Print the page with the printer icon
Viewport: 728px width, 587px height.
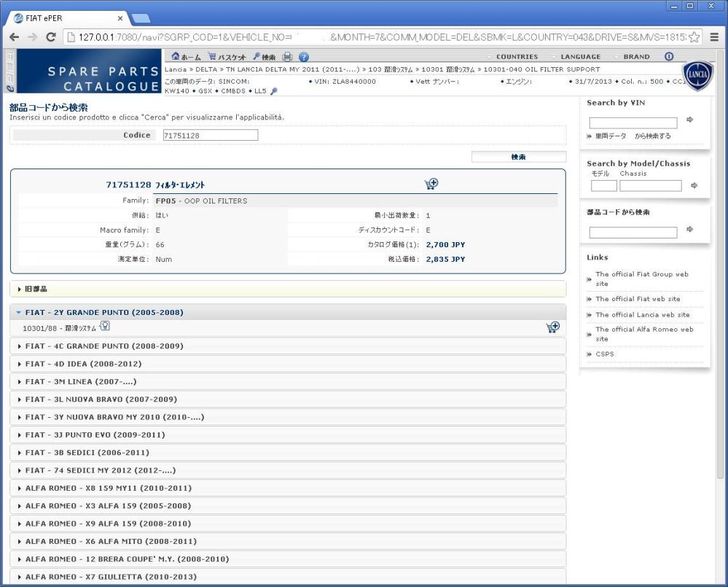[287, 57]
